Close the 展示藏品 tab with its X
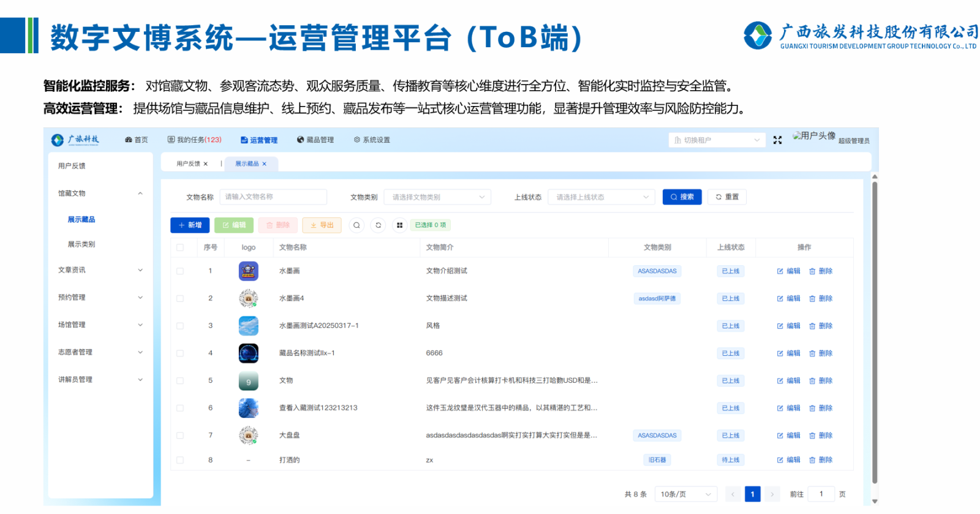980x514 pixels. (x=265, y=164)
